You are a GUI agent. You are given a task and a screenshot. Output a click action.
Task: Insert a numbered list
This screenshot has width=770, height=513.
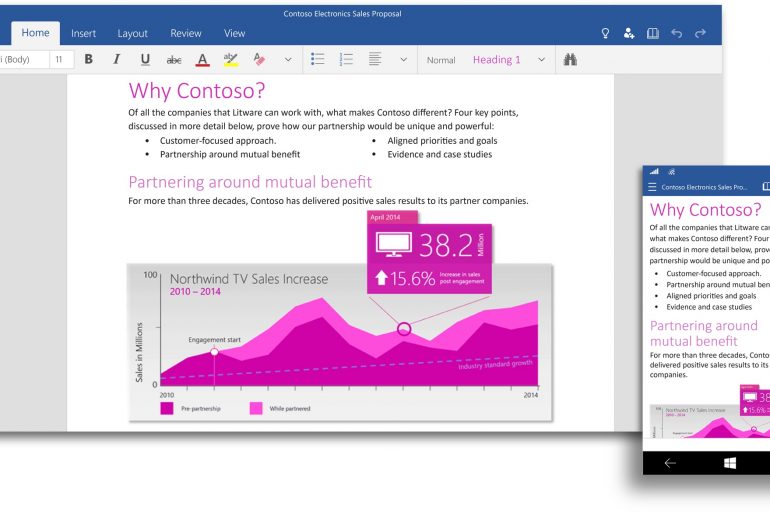coord(347,60)
